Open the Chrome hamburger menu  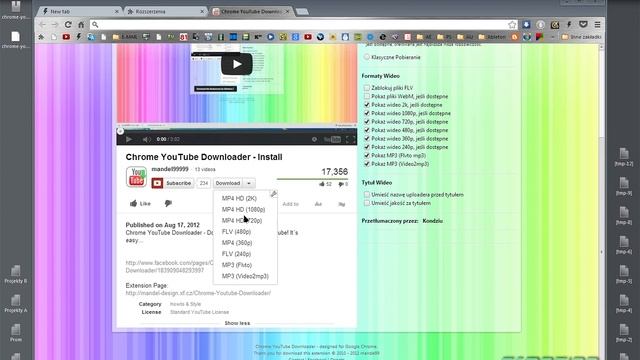597,25
